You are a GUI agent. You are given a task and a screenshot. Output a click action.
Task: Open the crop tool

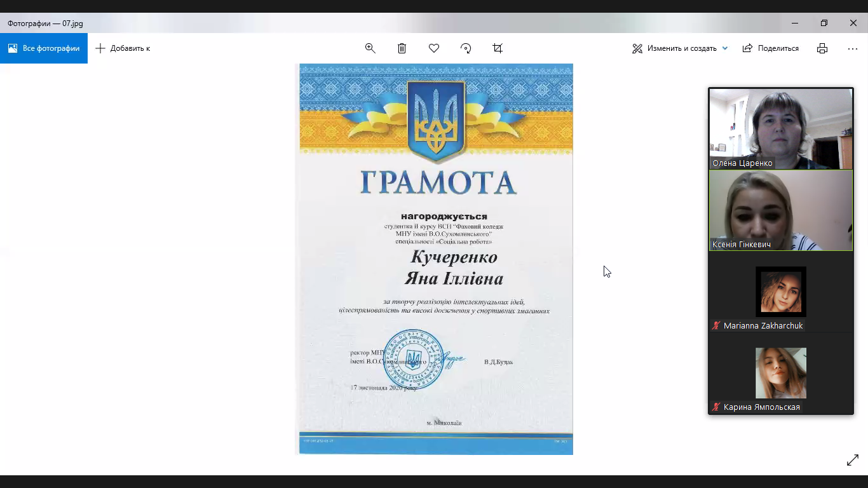click(x=498, y=48)
